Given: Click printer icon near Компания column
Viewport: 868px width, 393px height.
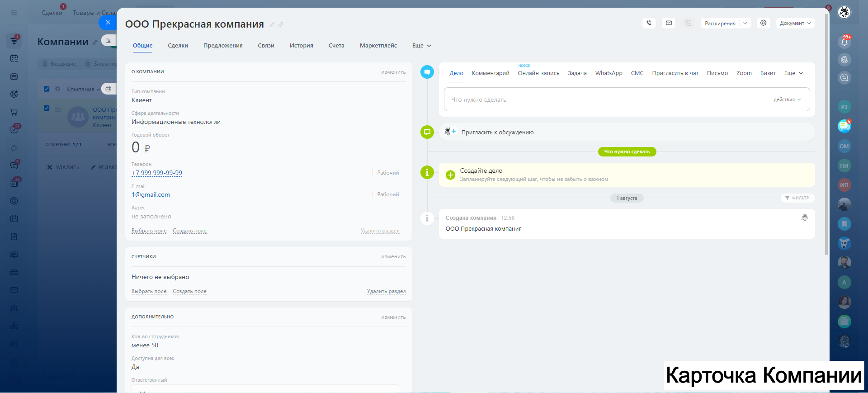Looking at the screenshot, I should pyautogui.click(x=108, y=89).
